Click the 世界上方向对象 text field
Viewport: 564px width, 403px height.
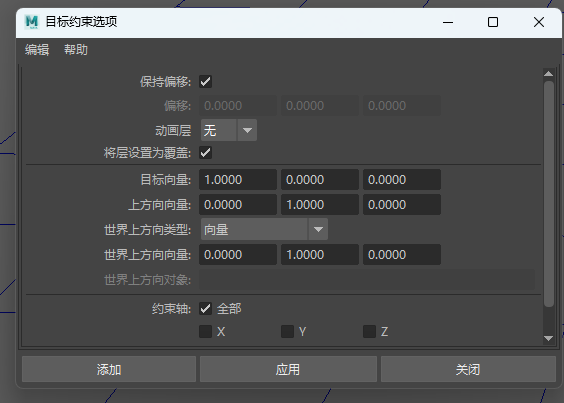367,280
